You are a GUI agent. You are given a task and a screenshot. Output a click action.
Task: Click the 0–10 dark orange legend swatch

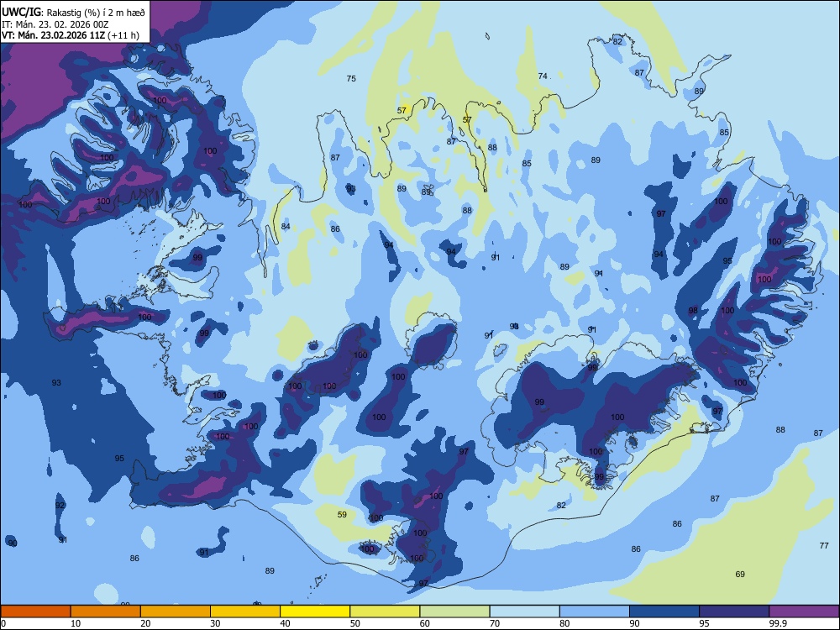(35, 612)
